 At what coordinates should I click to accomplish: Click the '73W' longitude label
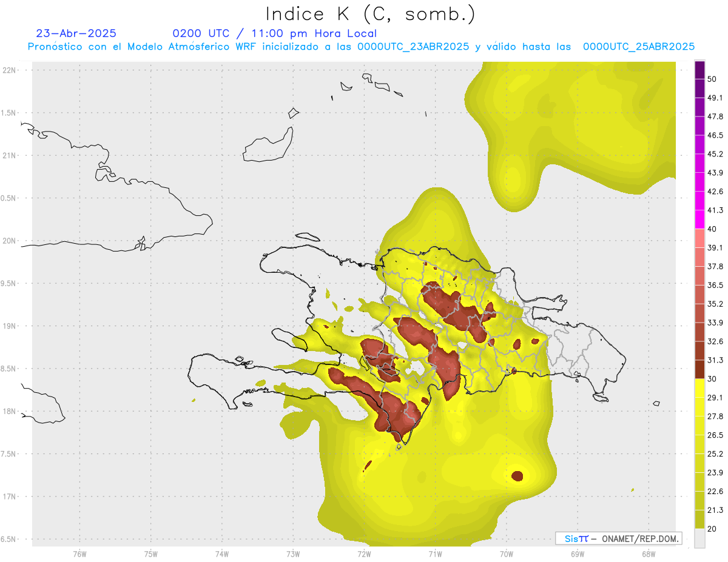click(293, 554)
